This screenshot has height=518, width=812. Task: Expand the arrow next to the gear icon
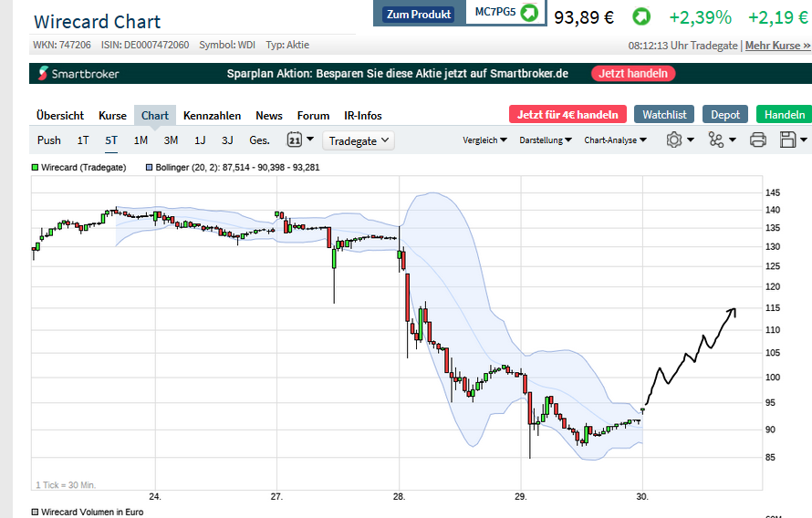pos(691,140)
